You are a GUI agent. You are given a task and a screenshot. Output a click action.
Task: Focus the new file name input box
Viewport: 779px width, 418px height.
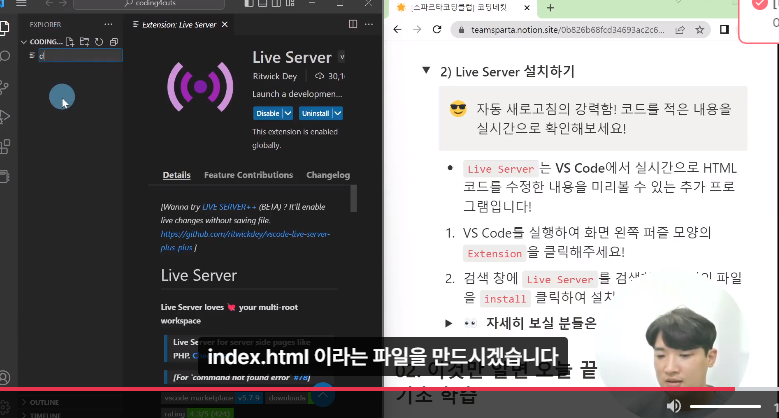coord(80,56)
